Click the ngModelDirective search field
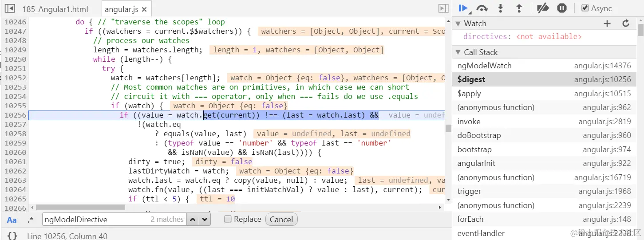The width and height of the screenshot is (644, 240). click(x=114, y=219)
